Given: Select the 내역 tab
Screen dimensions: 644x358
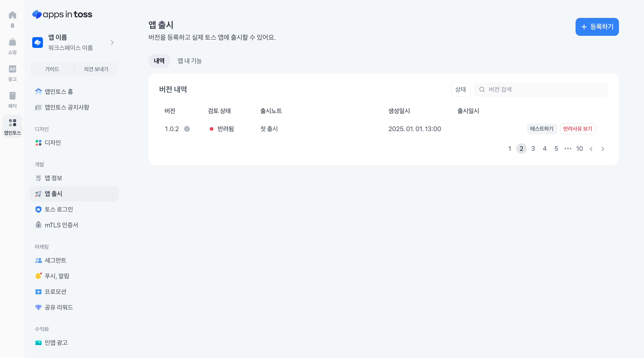Looking at the screenshot, I should [x=159, y=61].
